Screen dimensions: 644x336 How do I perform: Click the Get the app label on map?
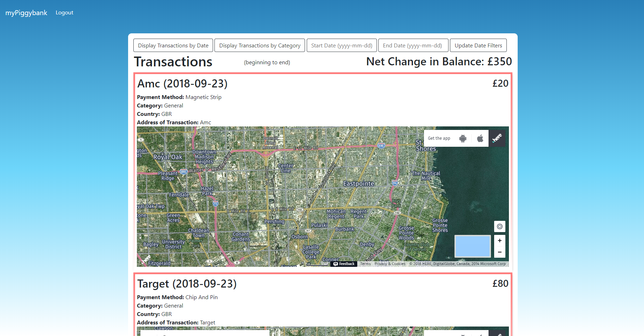439,138
